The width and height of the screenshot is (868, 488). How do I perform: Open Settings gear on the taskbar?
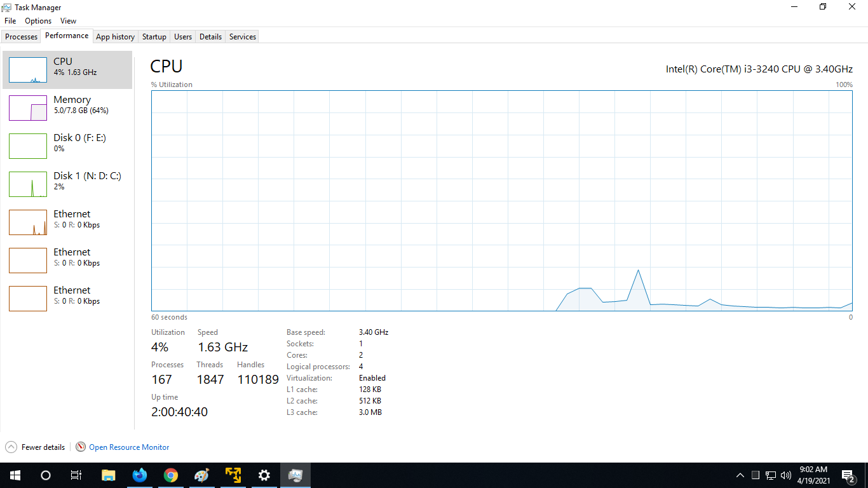pos(264,475)
